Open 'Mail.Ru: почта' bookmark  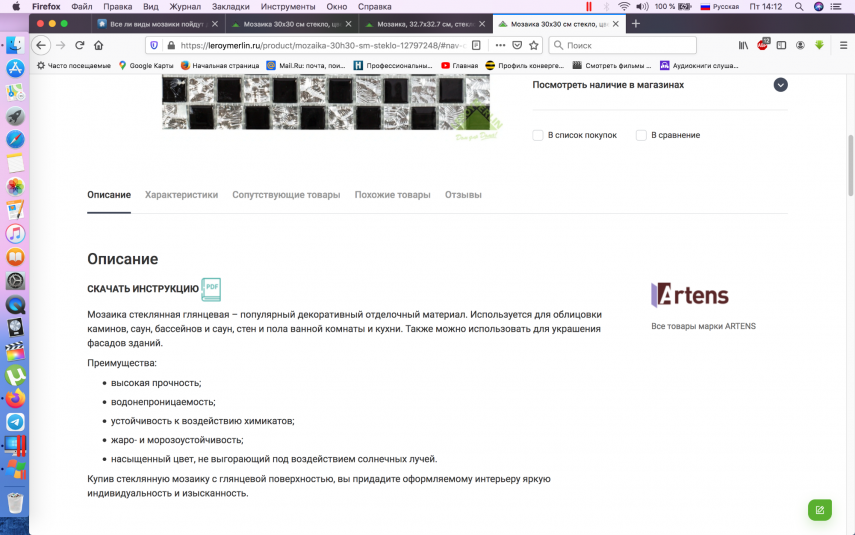click(x=306, y=65)
